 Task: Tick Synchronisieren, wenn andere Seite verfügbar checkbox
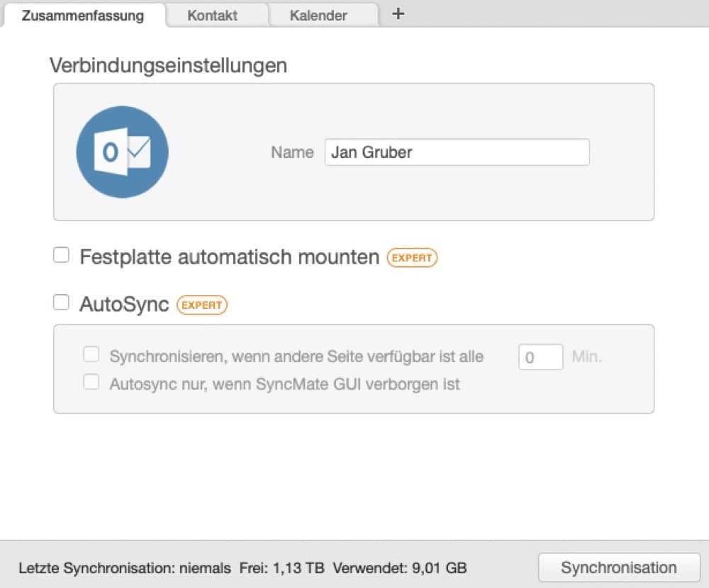pos(91,354)
